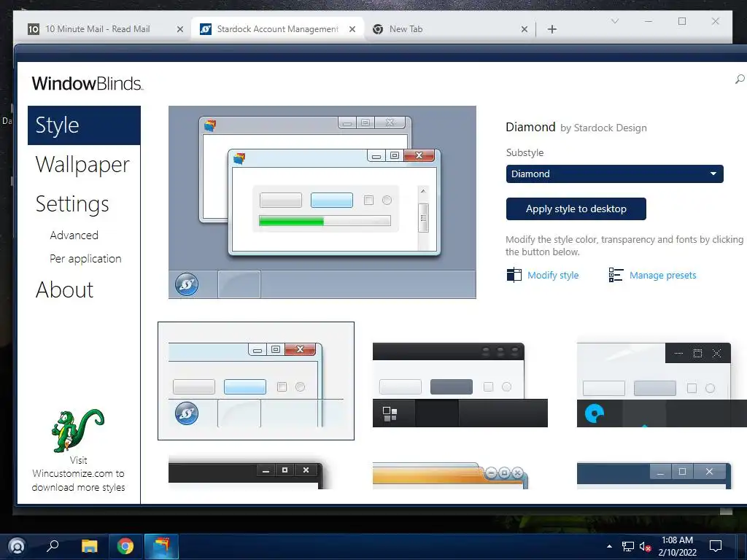
Task: Expand the Substyle dropdown showing Diamond
Action: [x=614, y=174]
